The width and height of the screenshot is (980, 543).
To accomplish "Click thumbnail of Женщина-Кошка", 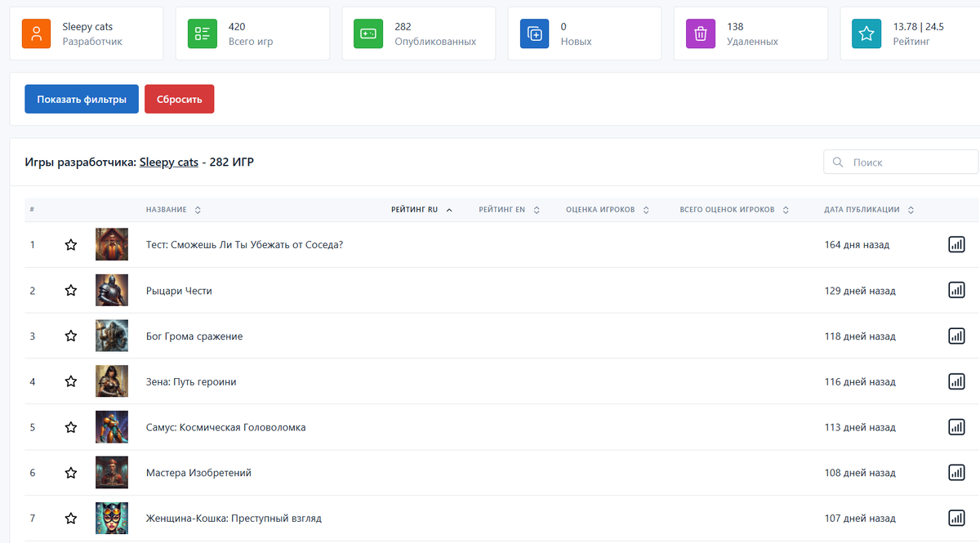I will click(112, 518).
